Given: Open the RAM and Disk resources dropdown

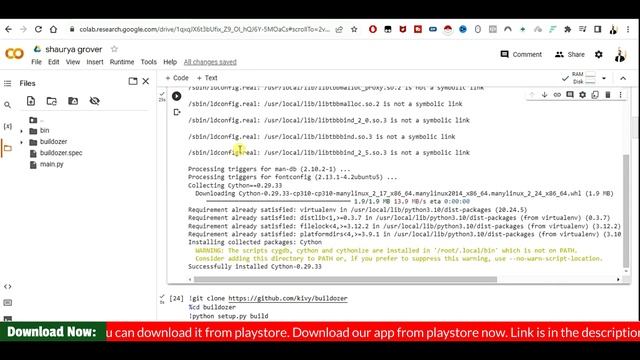Looking at the screenshot, I should point(604,78).
